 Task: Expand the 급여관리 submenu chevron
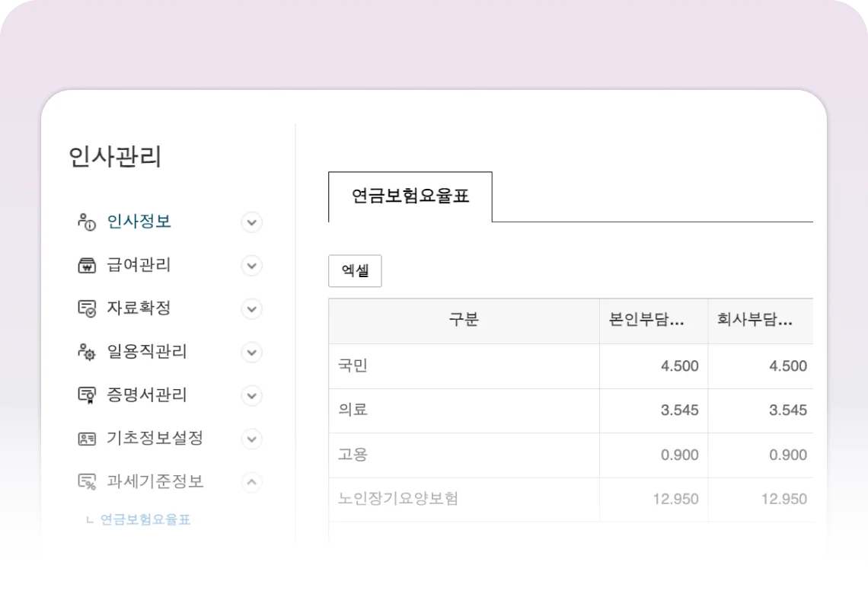pos(251,266)
